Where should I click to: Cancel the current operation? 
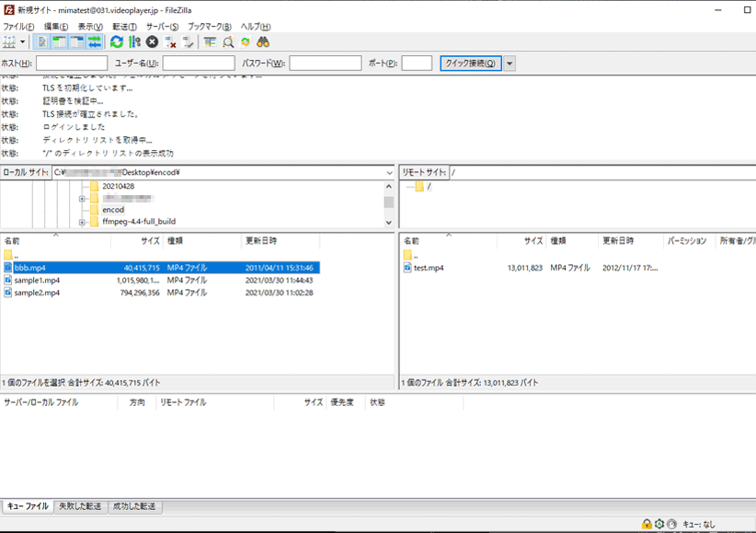click(152, 42)
